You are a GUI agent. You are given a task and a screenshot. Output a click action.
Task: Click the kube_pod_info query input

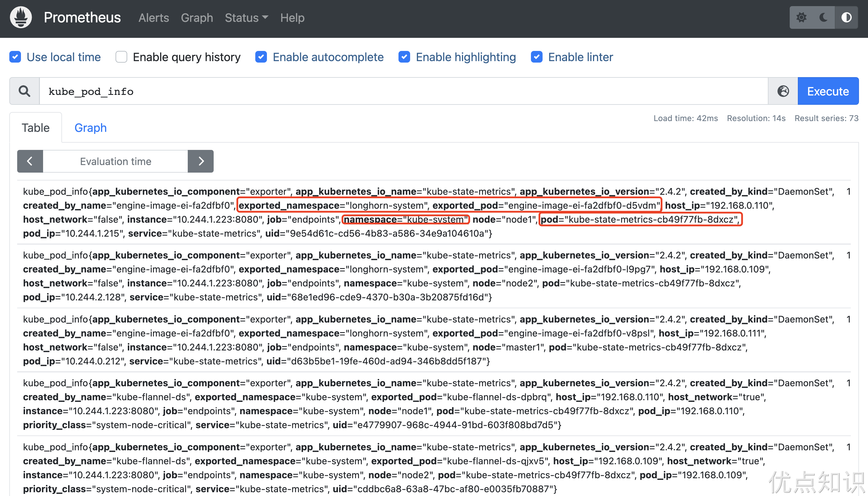click(x=404, y=91)
